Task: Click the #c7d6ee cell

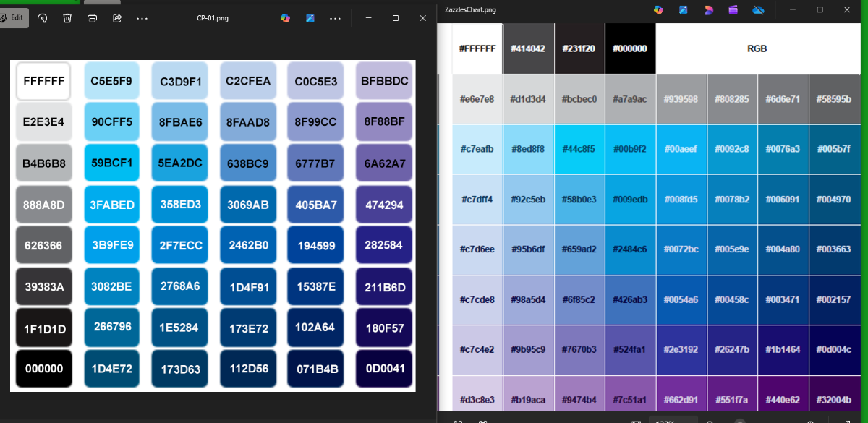Action: pos(477,249)
